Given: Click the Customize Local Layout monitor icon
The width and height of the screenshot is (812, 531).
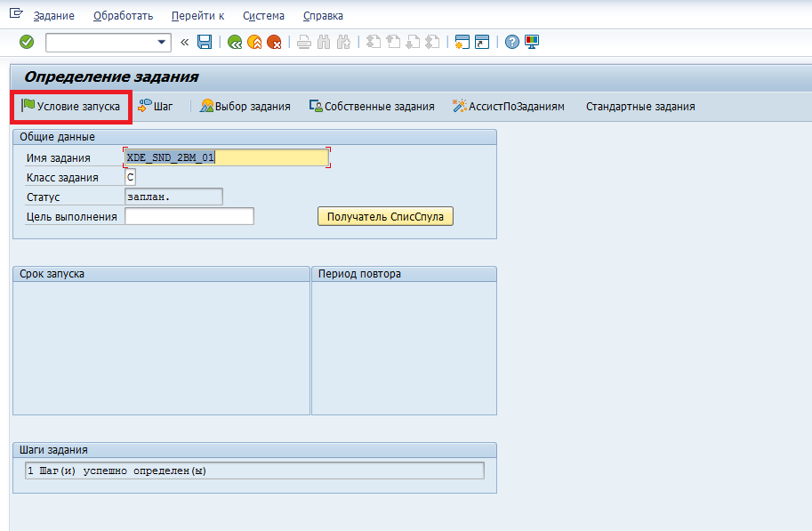Looking at the screenshot, I should [532, 42].
